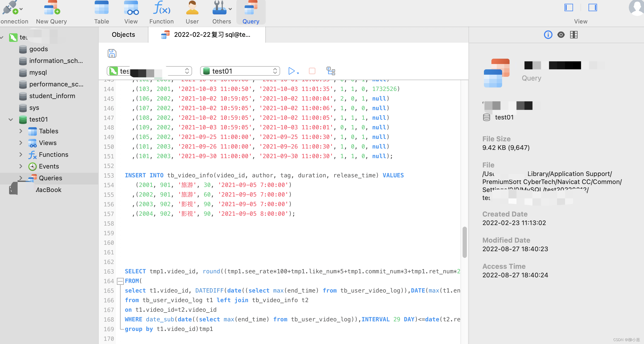The image size is (644, 344).
Task: Click the New Query icon
Action: pos(51,12)
